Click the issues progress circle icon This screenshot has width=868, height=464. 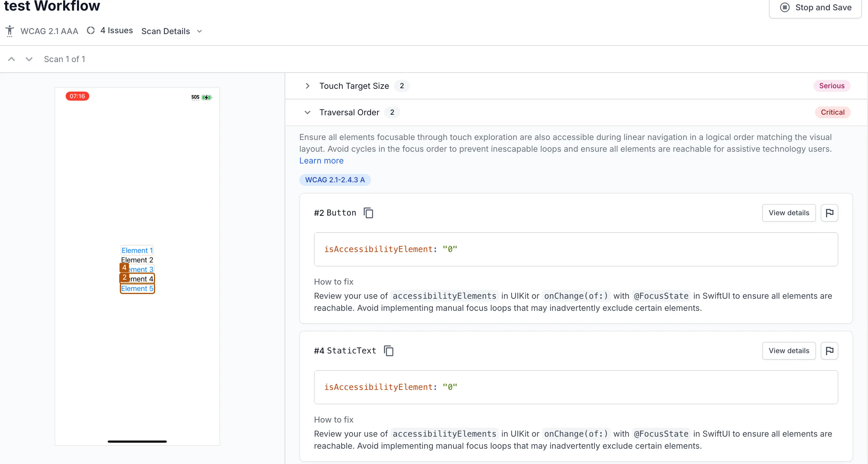[91, 30]
